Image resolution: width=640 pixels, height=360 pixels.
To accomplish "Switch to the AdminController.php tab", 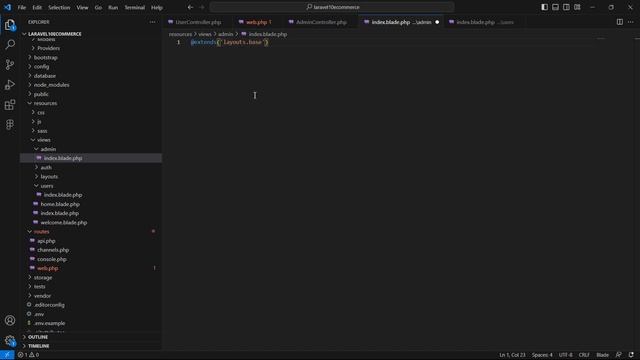I will pos(321,22).
